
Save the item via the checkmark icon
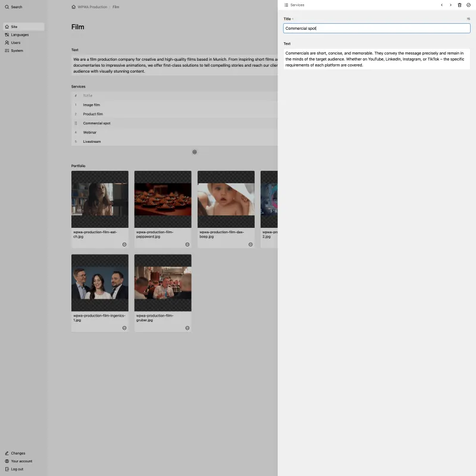(x=469, y=5)
